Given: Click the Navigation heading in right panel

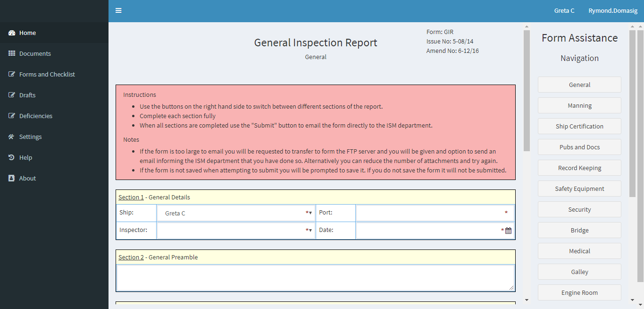Looking at the screenshot, I should coord(579,58).
